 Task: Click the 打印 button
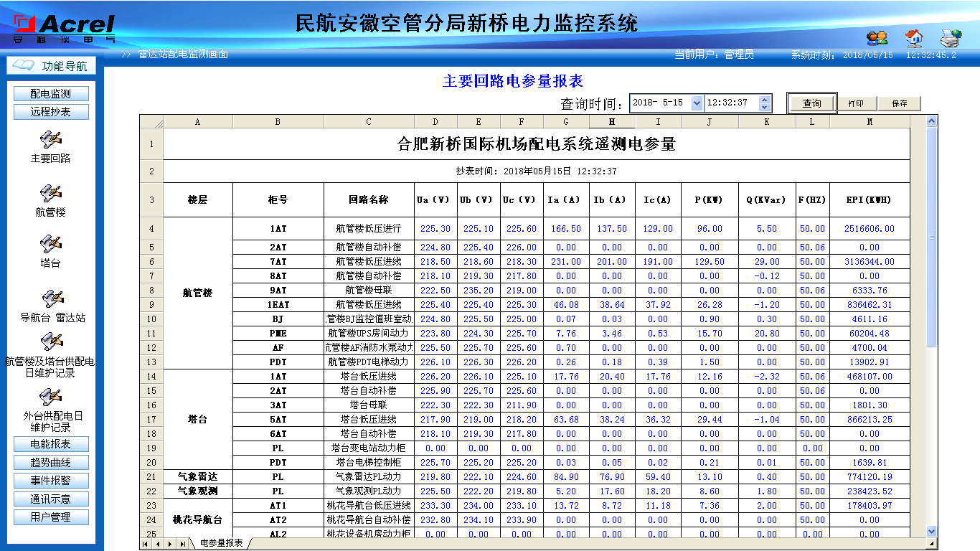857,103
